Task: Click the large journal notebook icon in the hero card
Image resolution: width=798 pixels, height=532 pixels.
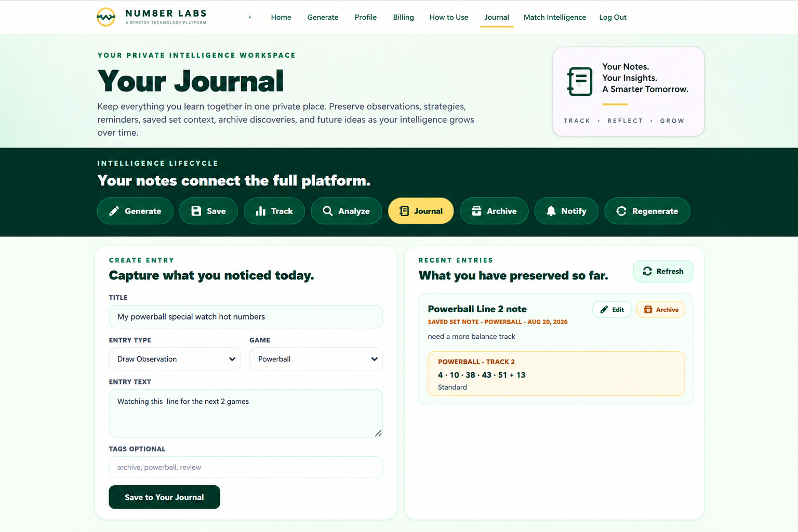Action: [x=580, y=82]
